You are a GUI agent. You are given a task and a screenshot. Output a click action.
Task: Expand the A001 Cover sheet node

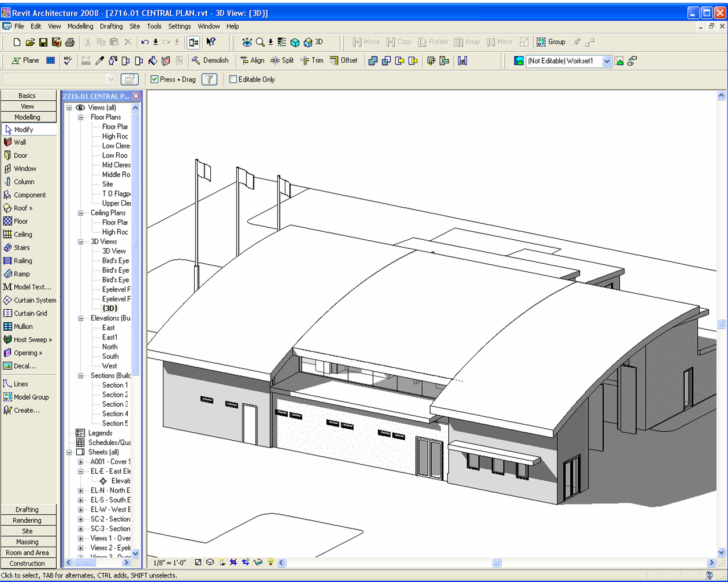click(x=81, y=462)
